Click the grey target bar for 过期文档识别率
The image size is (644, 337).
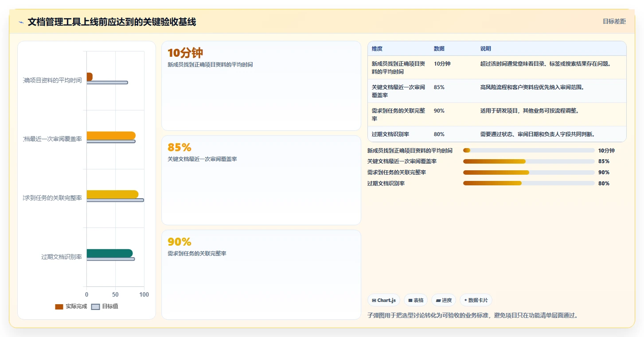[111, 259]
